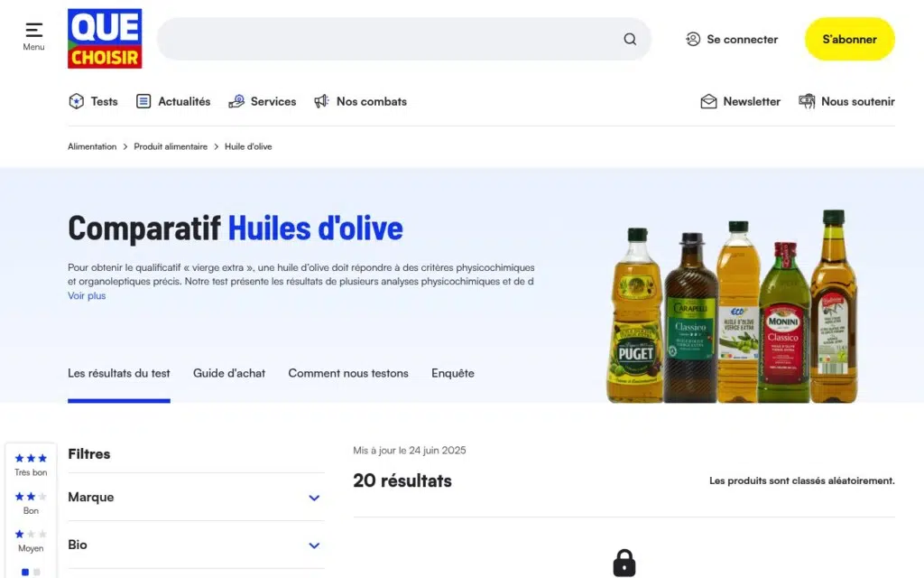Expand the Bio filter

pos(314,545)
